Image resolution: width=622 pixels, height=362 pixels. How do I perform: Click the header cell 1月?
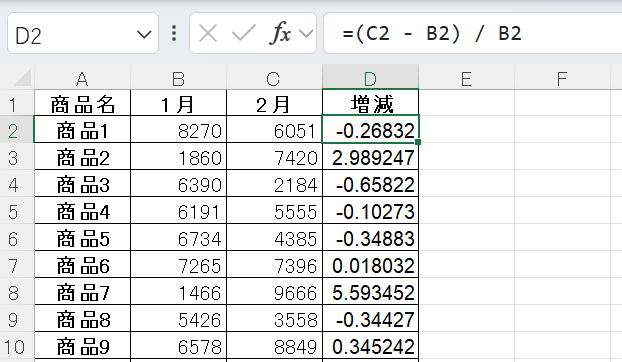[179, 103]
